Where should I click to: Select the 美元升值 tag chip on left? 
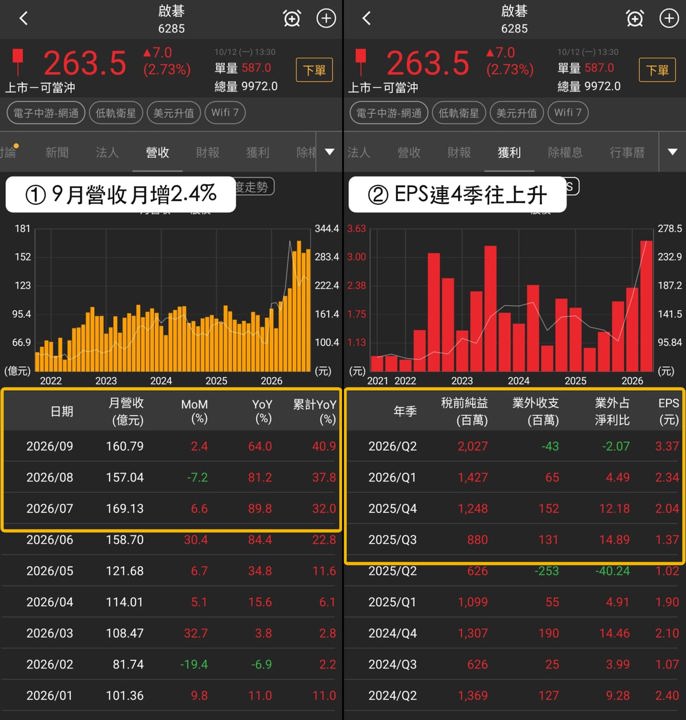(x=174, y=113)
